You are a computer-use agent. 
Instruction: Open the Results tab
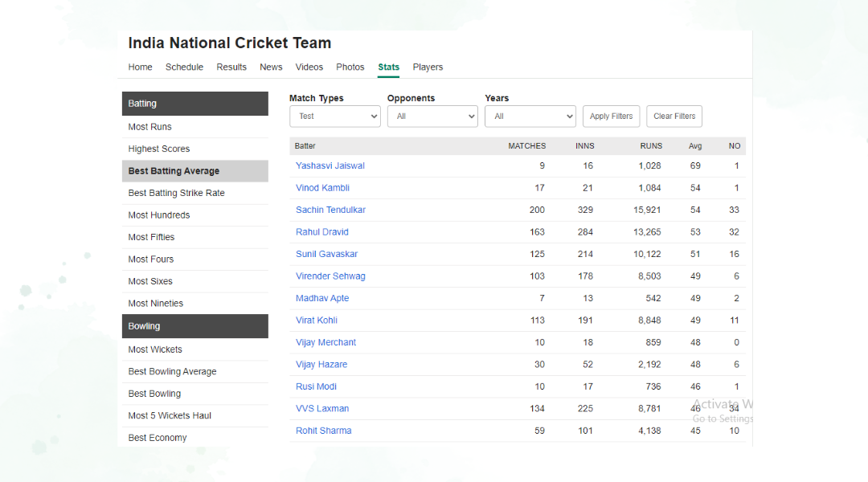(x=231, y=67)
